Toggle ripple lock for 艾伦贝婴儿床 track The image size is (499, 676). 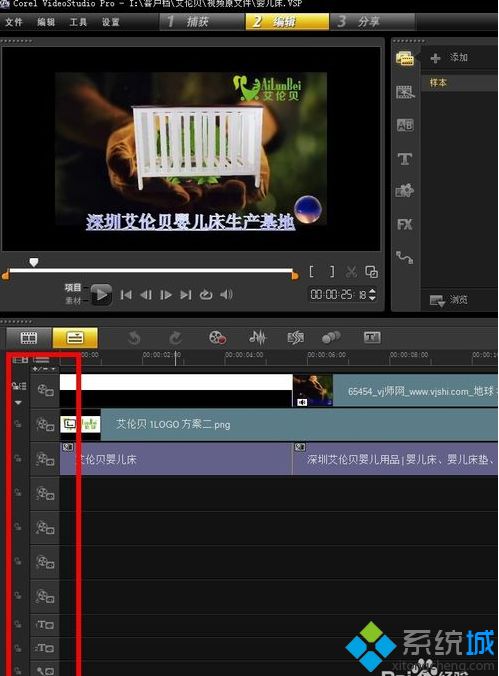(x=18, y=458)
